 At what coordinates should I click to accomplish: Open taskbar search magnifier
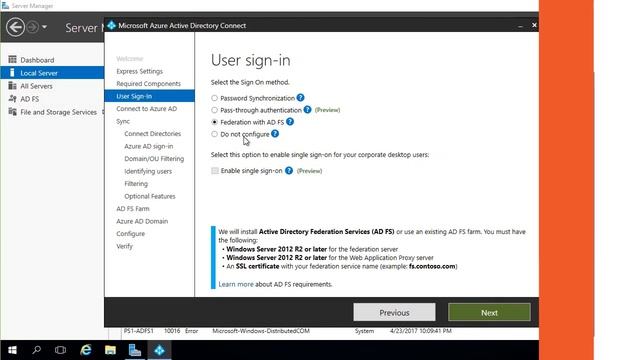coord(37,350)
